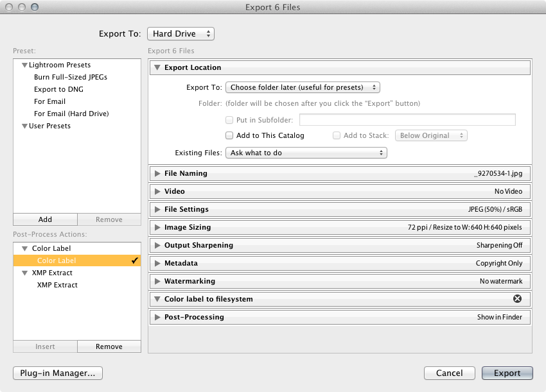This screenshot has height=392, width=546.
Task: Toggle the Add to Stack checkbox
Action: click(x=337, y=135)
